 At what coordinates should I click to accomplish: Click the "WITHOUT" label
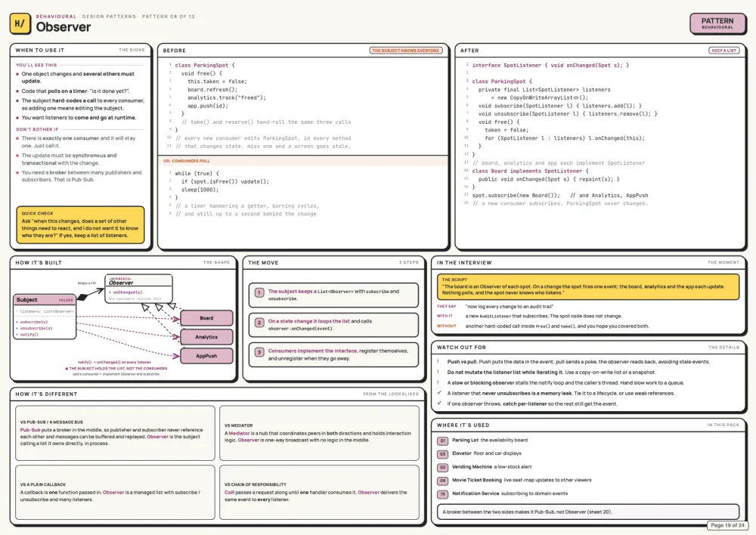point(446,326)
